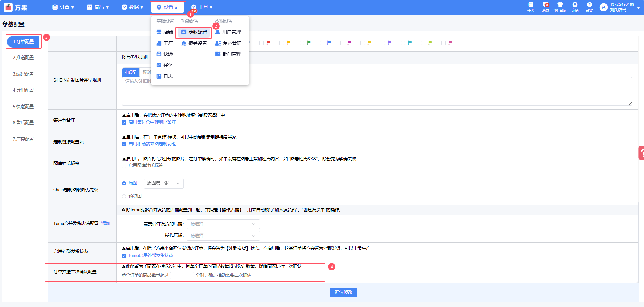This screenshot has width=644, height=307.
Task: Uncheck 启用集运仓中转地址备注 checkbox
Action: pyautogui.click(x=124, y=122)
